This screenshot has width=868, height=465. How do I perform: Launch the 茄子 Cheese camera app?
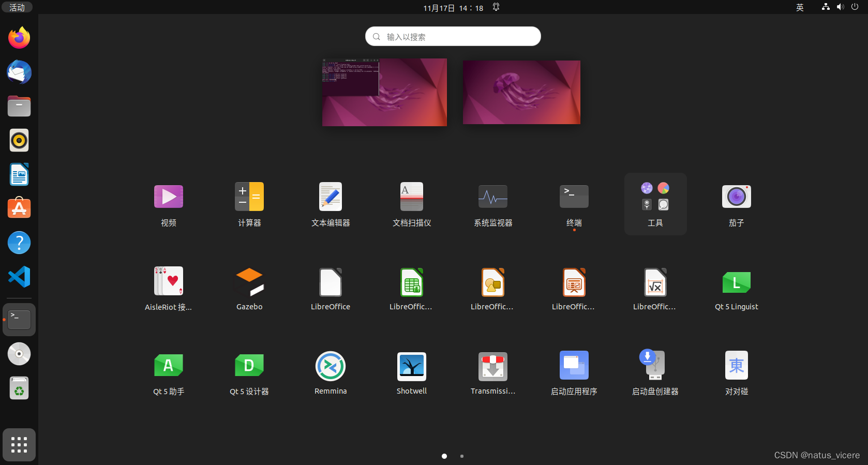click(737, 204)
